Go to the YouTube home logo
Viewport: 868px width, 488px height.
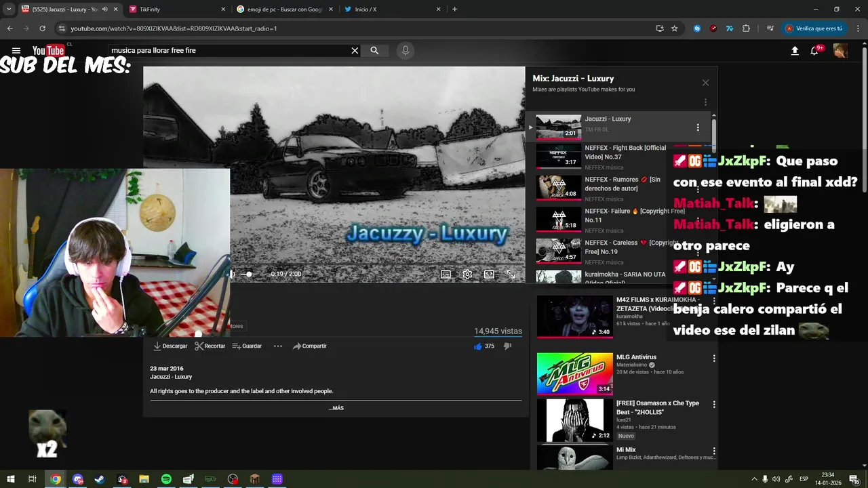49,50
